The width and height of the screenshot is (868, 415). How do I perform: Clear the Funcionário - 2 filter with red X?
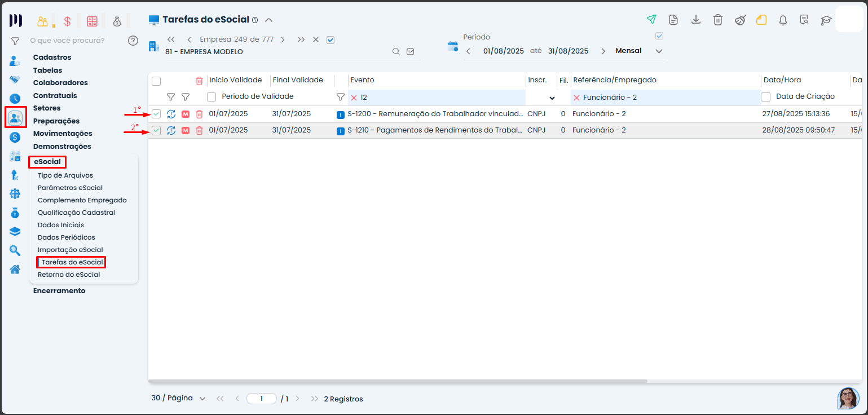coord(576,98)
